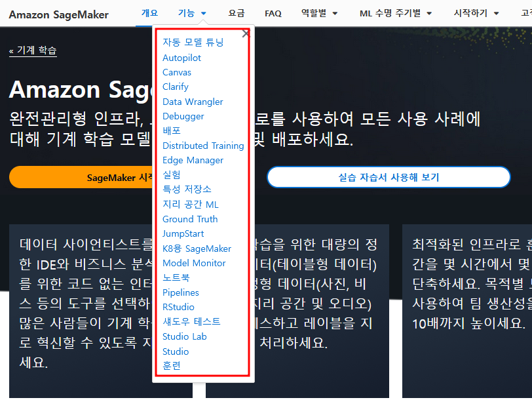Open Model Monitor from the list
This screenshot has width=532, height=400.
(x=194, y=263)
